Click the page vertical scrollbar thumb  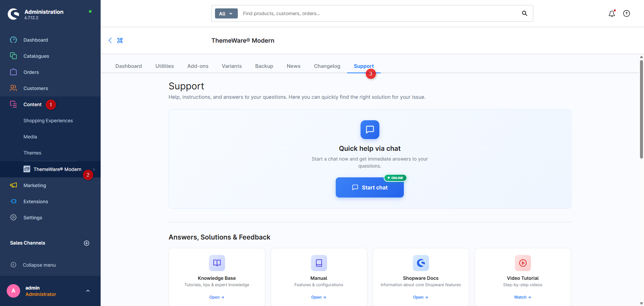tap(641, 109)
